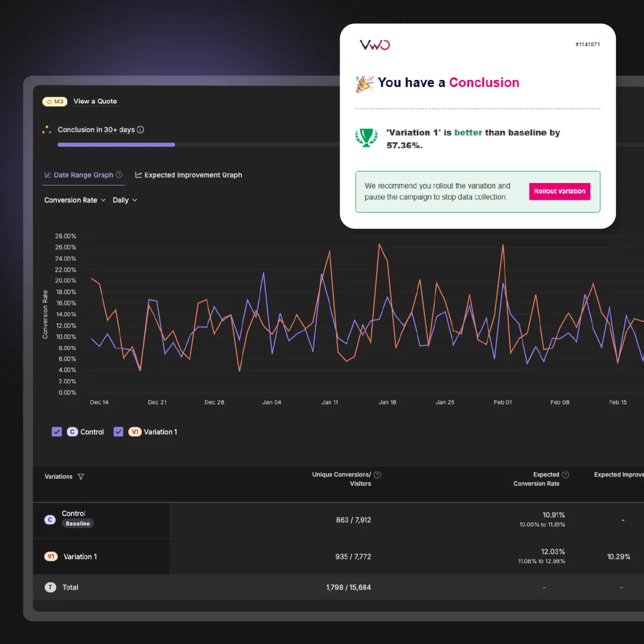Open help icon beside Unique Conversions/Visitors
Image resolution: width=644 pixels, height=644 pixels.
coord(377,474)
